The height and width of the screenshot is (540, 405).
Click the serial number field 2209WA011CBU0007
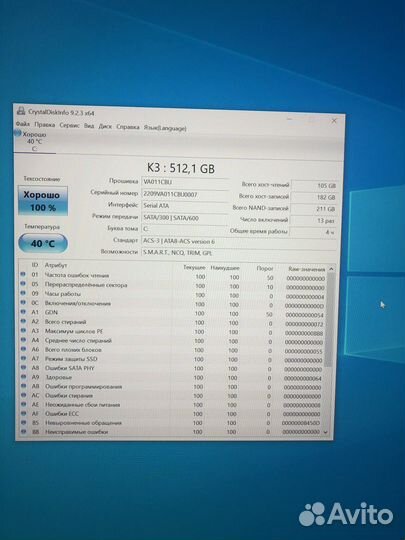[185, 195]
